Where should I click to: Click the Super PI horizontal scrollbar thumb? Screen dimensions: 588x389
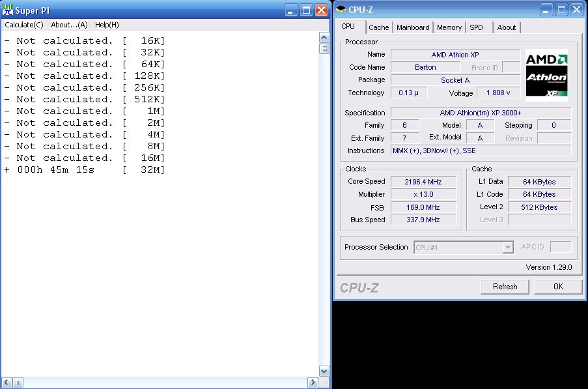[x=18, y=382]
